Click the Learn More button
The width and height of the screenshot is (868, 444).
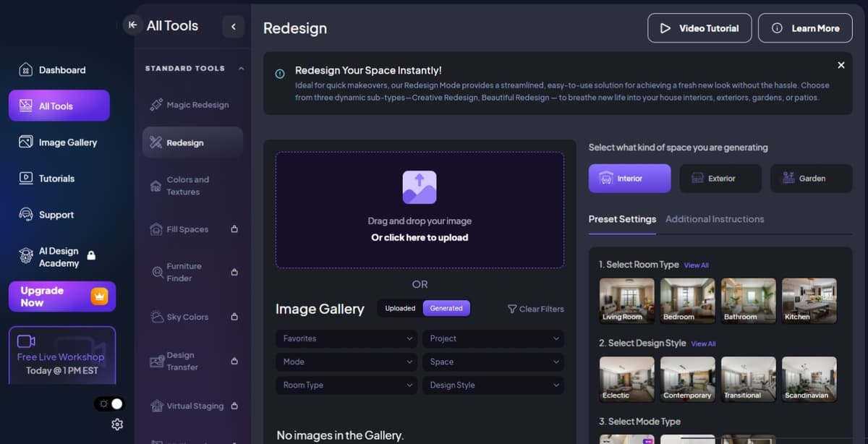click(805, 28)
